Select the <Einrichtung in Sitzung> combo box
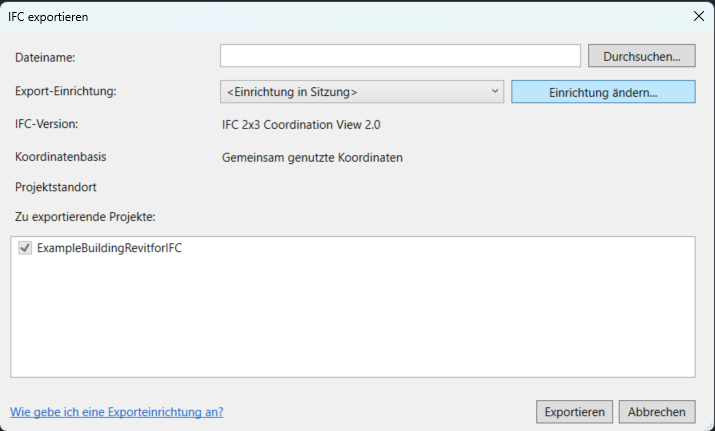 coord(355,92)
